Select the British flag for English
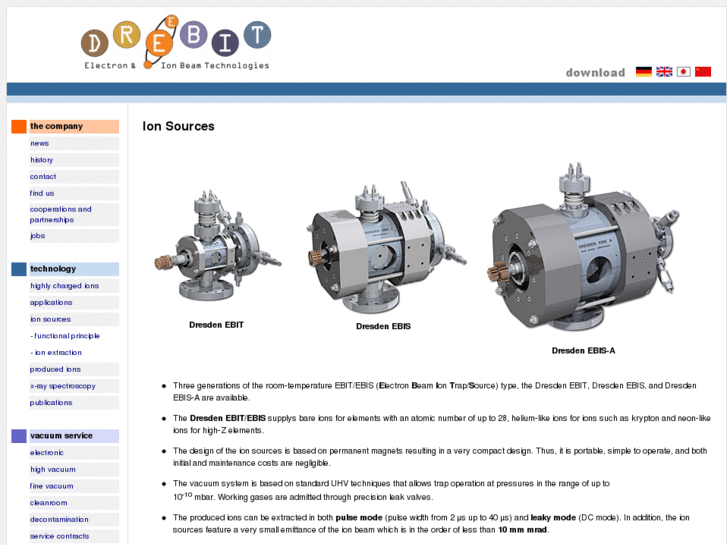 [664, 71]
